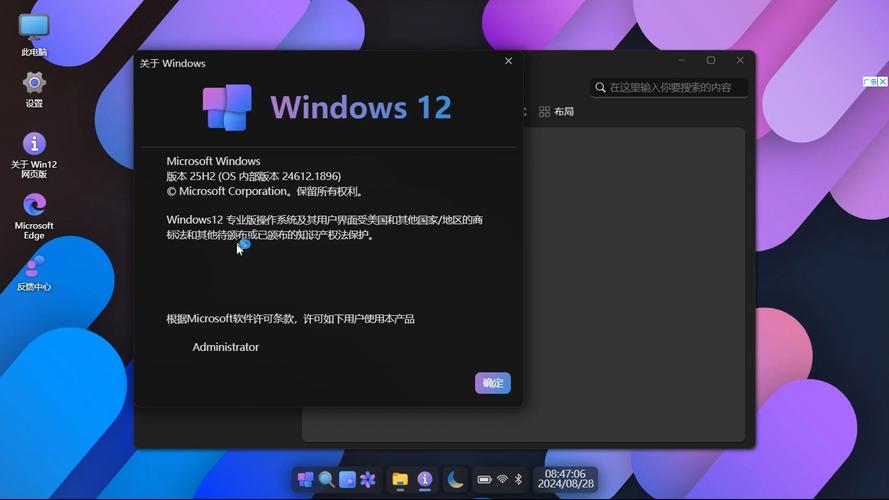Open the 设置 gear desktop icon
The width and height of the screenshot is (889, 500).
click(34, 88)
